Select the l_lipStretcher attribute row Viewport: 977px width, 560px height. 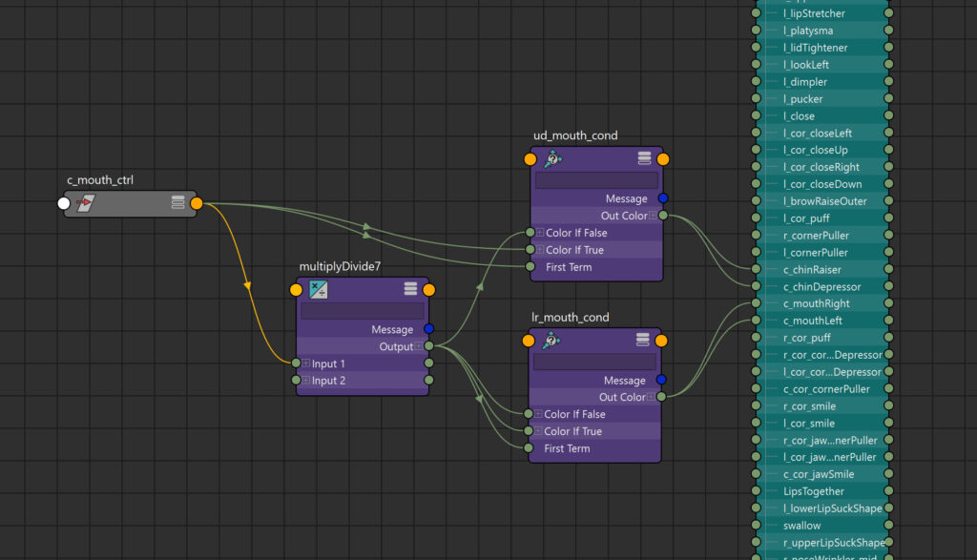pyautogui.click(x=822, y=13)
